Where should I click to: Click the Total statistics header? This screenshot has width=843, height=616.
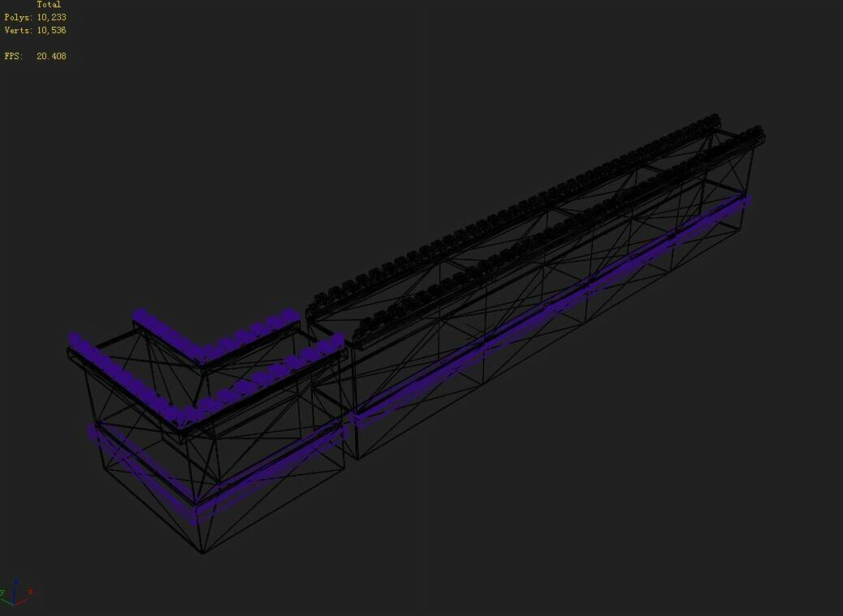tap(49, 4)
